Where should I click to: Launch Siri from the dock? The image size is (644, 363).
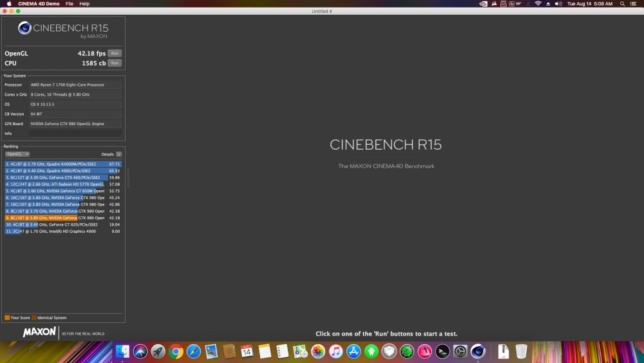click(140, 351)
